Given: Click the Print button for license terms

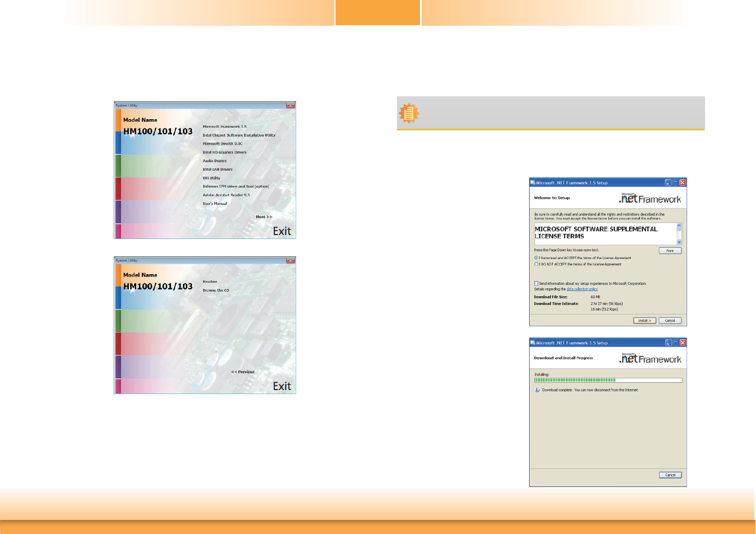Looking at the screenshot, I should pyautogui.click(x=670, y=251).
